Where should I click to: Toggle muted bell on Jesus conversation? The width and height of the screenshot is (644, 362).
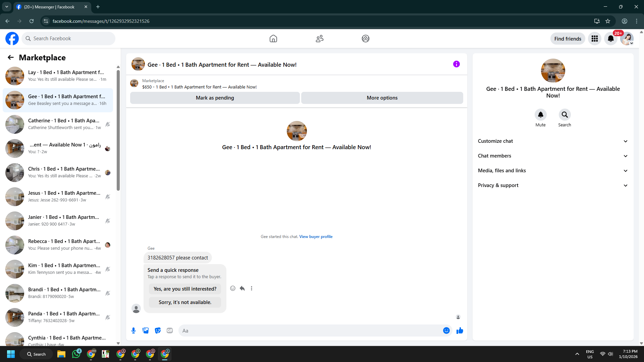click(x=108, y=197)
